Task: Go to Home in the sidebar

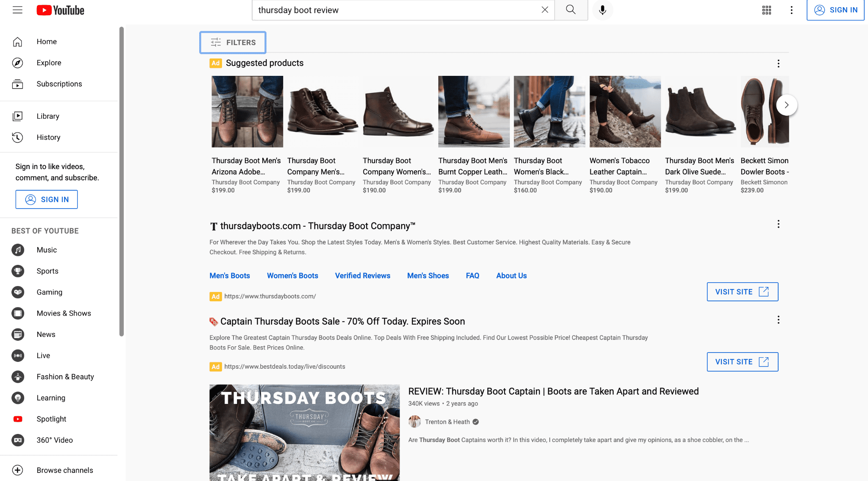Action: coord(59,42)
